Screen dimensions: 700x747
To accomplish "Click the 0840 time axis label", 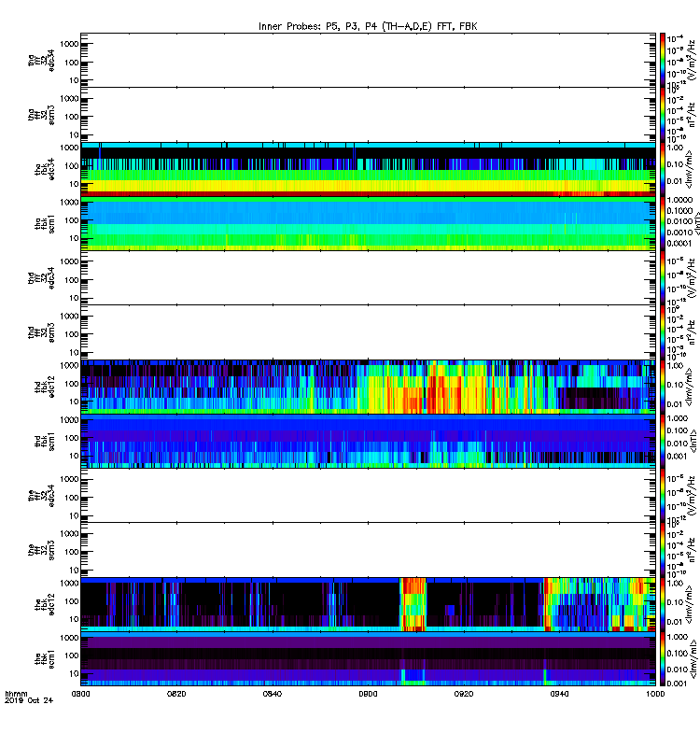I will click(273, 694).
